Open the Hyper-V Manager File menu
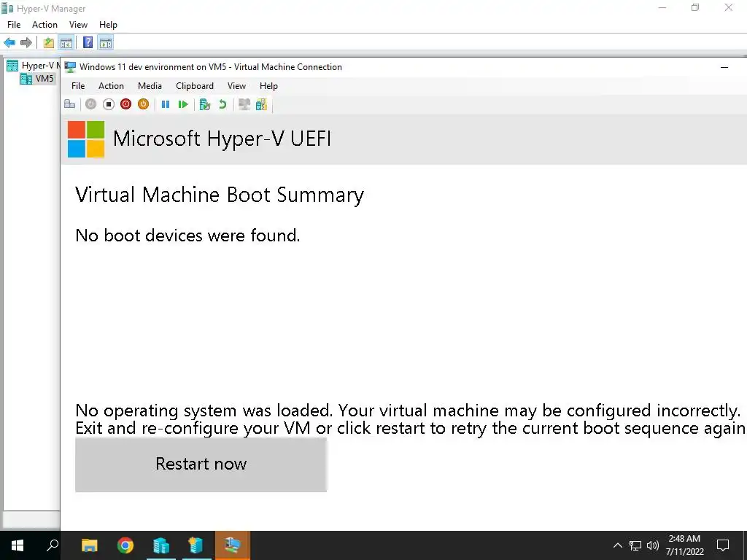This screenshot has height=560, width=747. click(x=14, y=25)
